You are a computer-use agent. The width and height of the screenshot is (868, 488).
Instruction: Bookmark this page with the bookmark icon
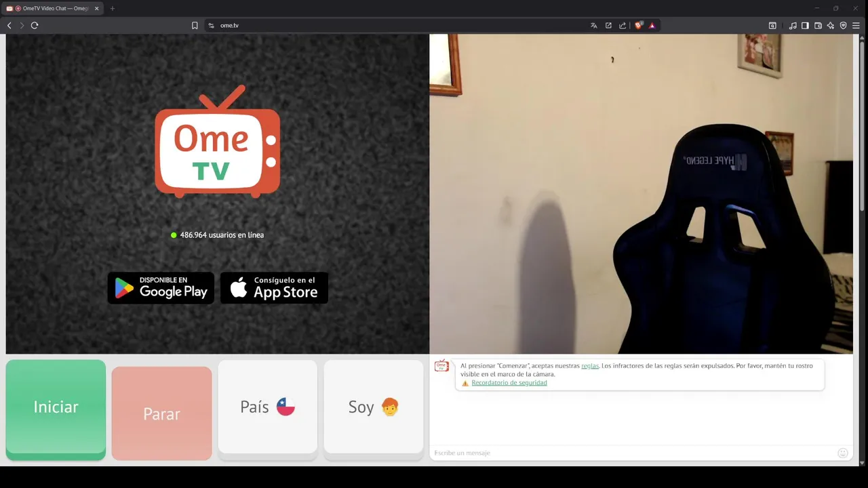point(195,25)
